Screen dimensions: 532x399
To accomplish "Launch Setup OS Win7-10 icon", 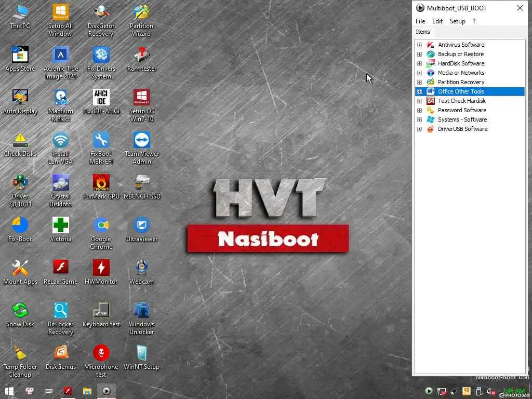I will [x=141, y=106].
